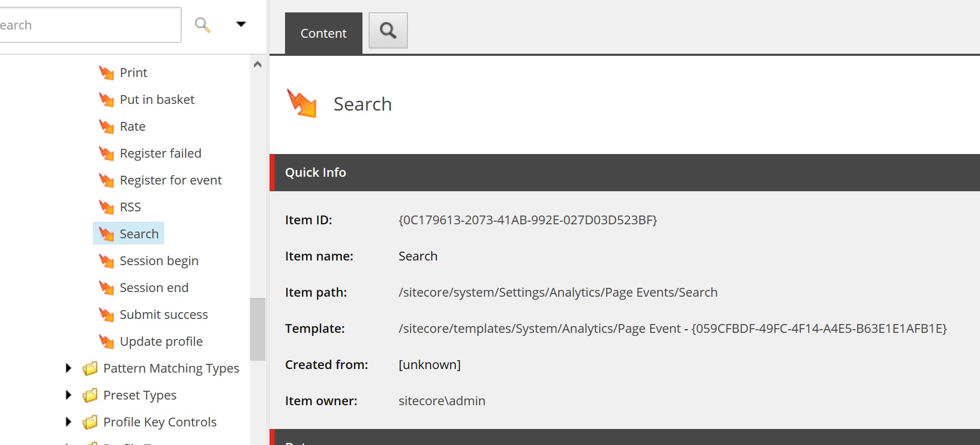Viewport: 980px width, 445px height.
Task: Click the Profile Key Controls folder icon
Action: [x=90, y=422]
